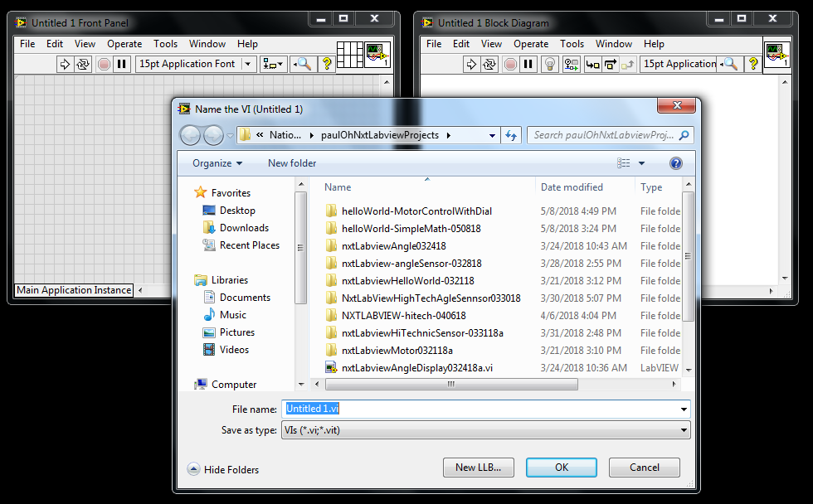The height and width of the screenshot is (504, 813).
Task: Select the NXTLABVIEW-hitech-040618 folder
Action: pos(403,316)
